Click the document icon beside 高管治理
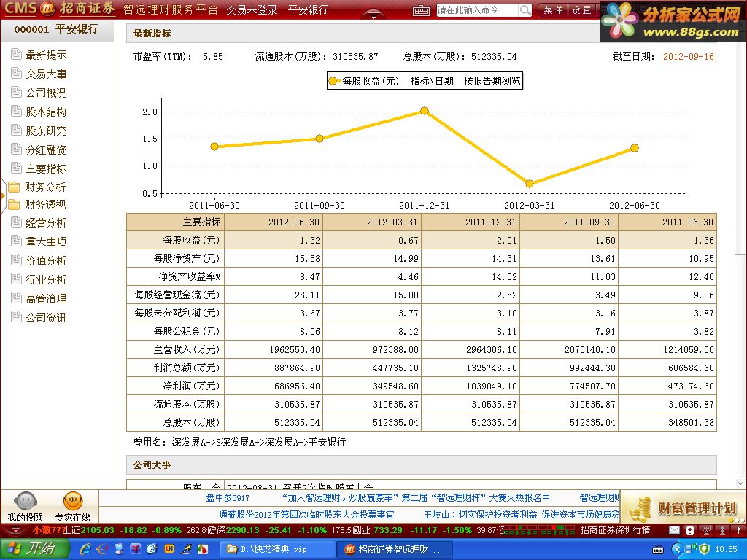 click(x=17, y=298)
